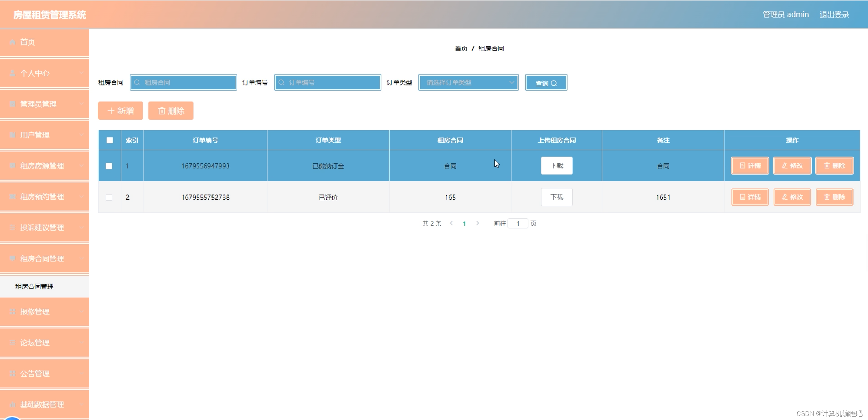The height and width of the screenshot is (420, 868).
Task: Toggle the select-all checkbox in table header
Action: pos(110,140)
